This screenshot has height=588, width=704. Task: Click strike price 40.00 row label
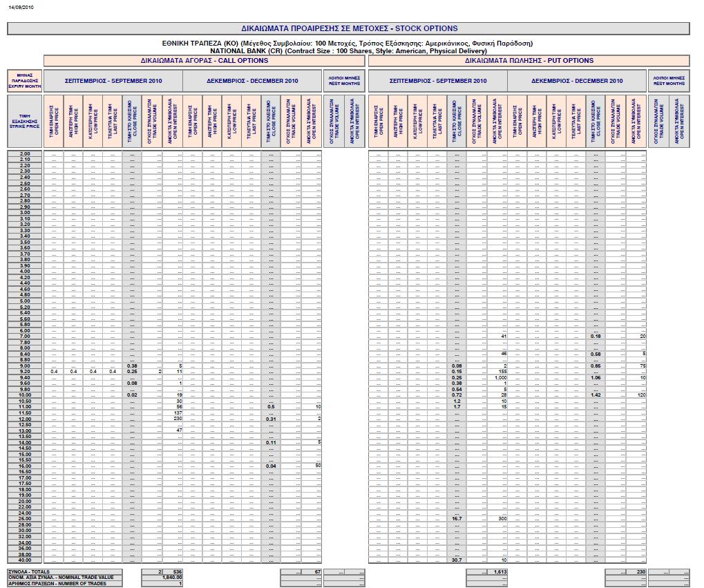[x=25, y=560]
